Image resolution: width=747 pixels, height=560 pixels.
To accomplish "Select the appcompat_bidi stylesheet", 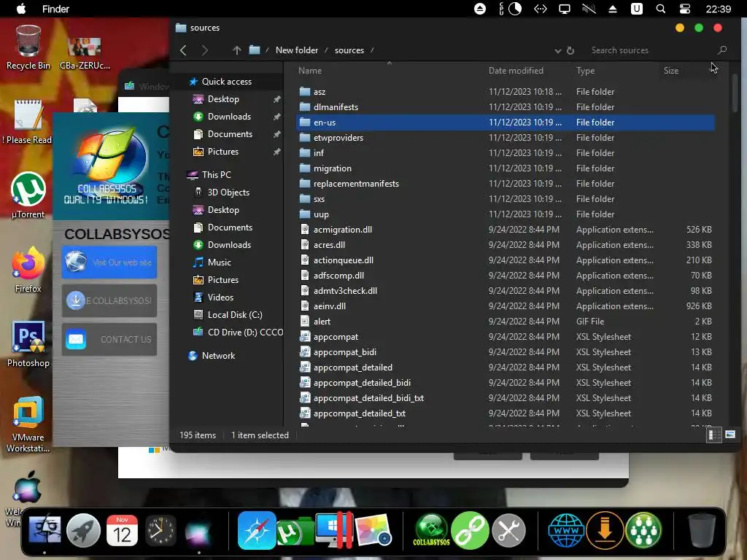I will 505,352.
